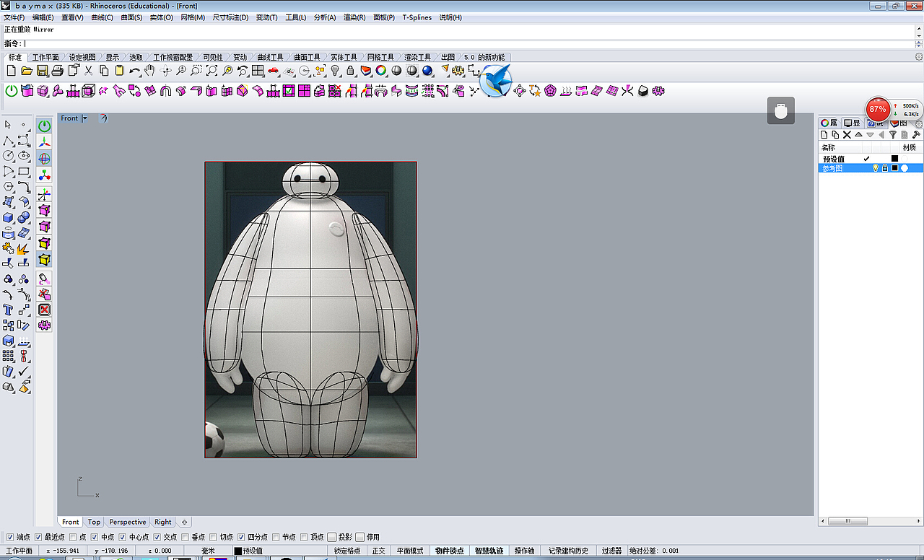Select the Rectangle tool in left toolbar
This screenshot has height=560, width=924.
pyautogui.click(x=24, y=172)
